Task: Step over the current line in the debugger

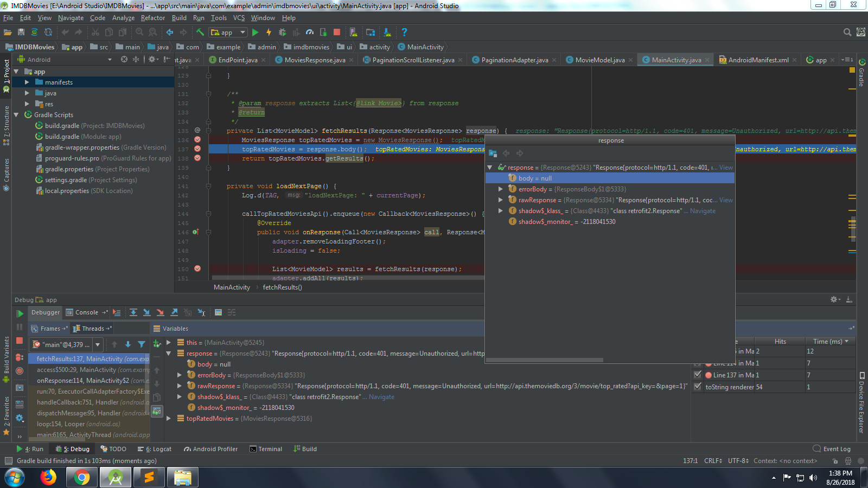Action: tap(133, 312)
